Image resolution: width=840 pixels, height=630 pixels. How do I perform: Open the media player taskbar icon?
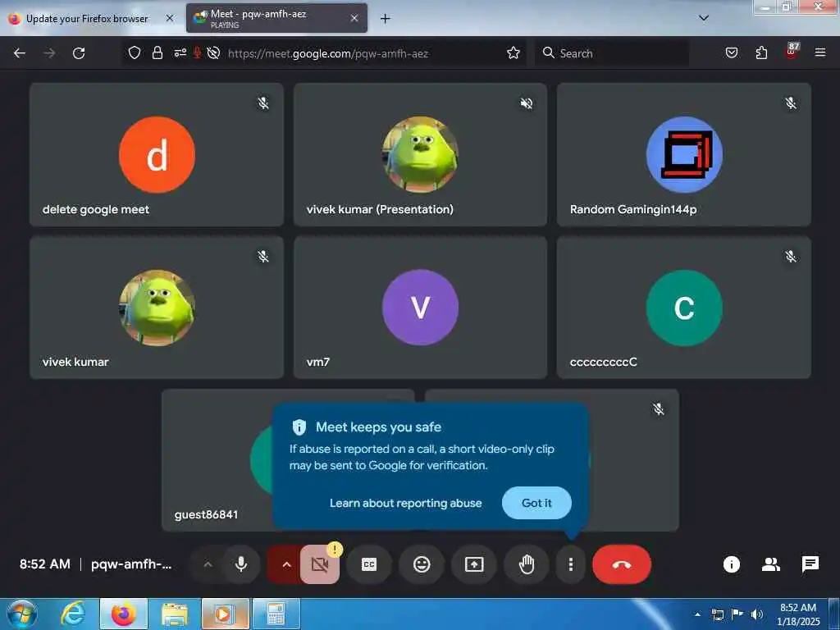pyautogui.click(x=225, y=614)
